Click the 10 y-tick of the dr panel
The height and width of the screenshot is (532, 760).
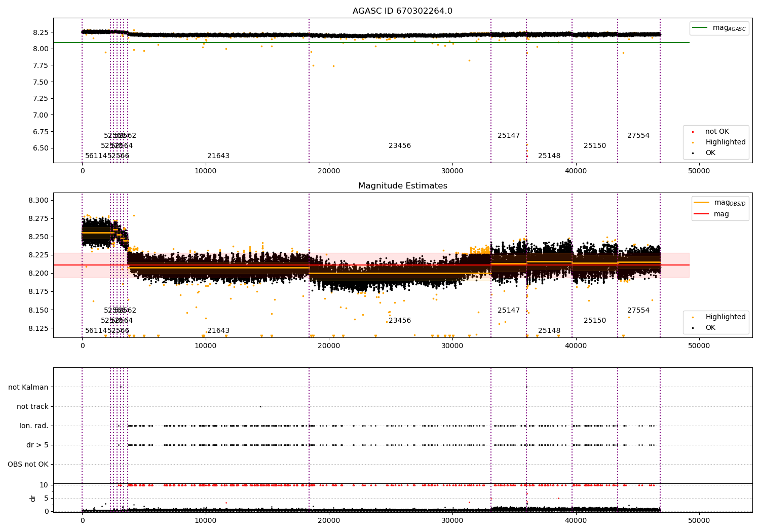(x=44, y=485)
